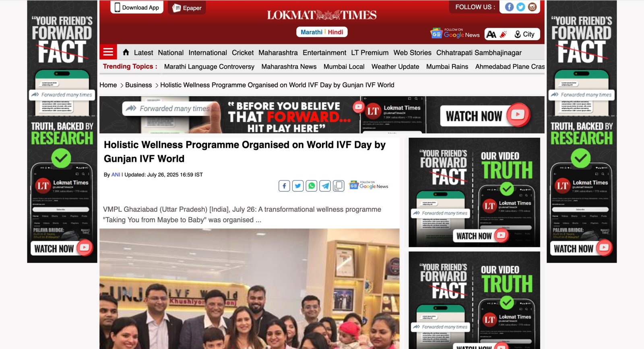This screenshot has width=644, height=349.
Task: Open the International section
Action: (208, 53)
